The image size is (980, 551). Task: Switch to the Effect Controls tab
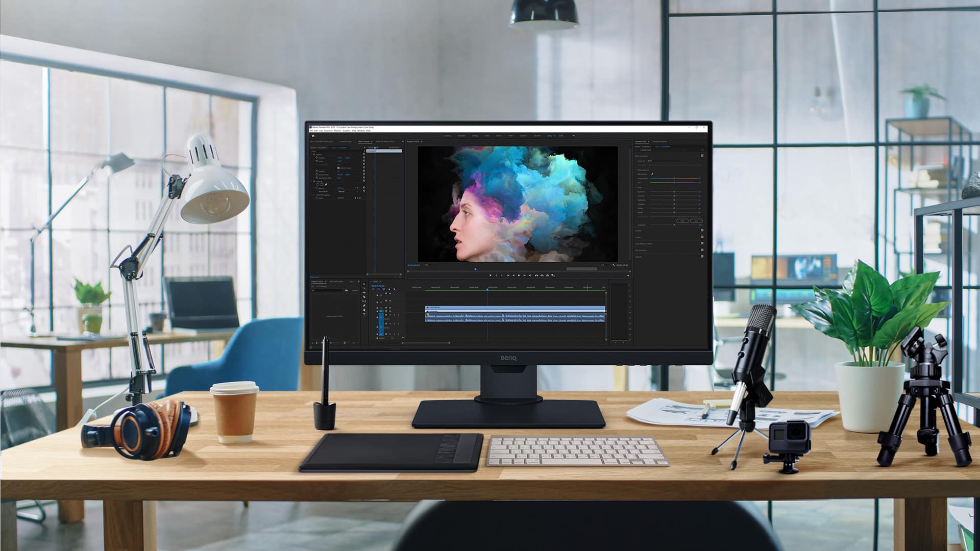coord(364,141)
